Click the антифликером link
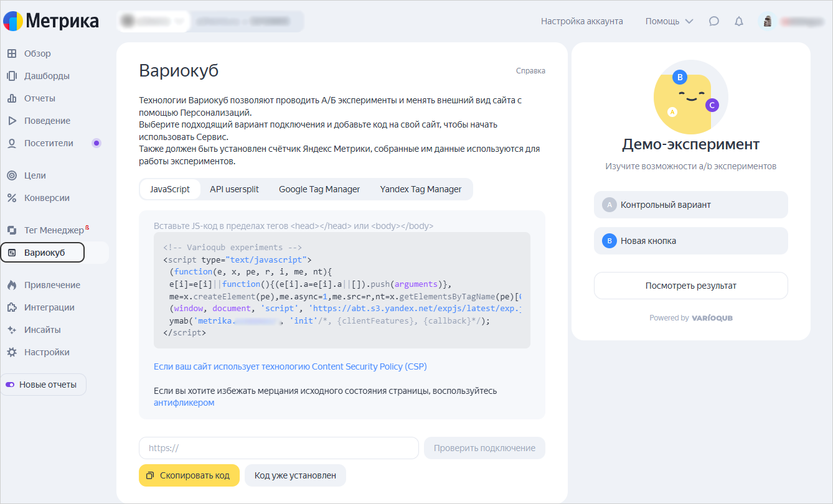The image size is (833, 504). click(184, 403)
